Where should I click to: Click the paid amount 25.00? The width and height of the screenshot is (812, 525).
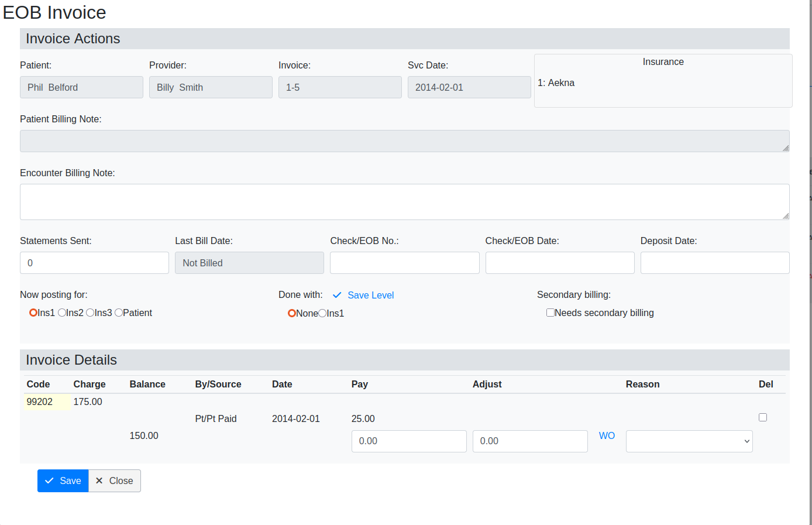click(363, 418)
